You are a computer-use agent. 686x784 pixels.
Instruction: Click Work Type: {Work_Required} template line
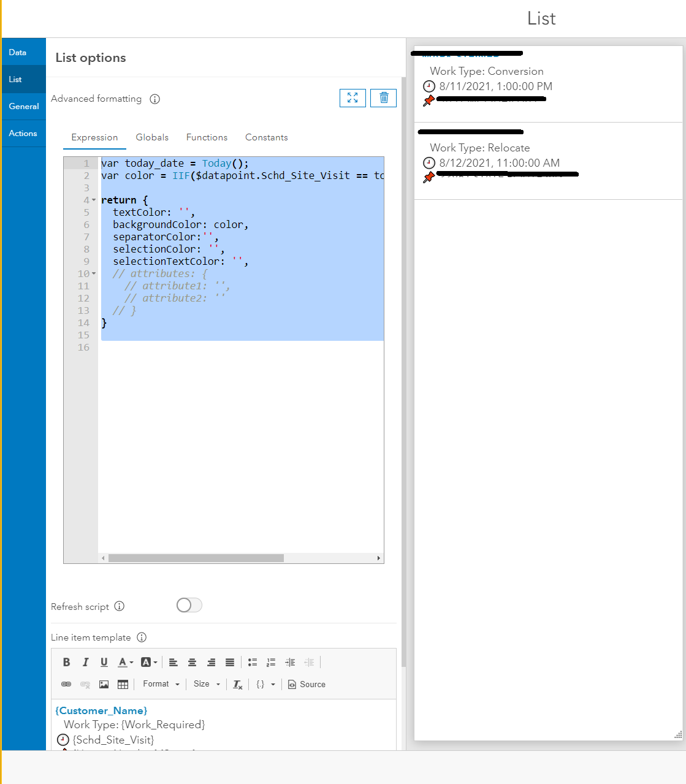134,725
